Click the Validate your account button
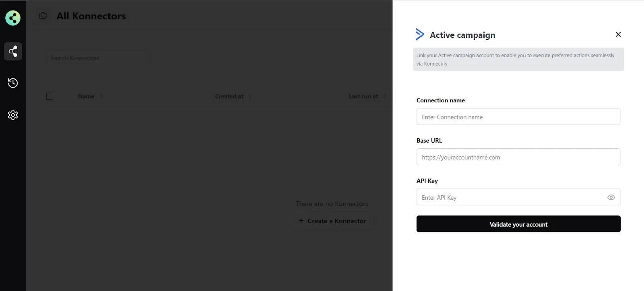The width and height of the screenshot is (644, 291). 518,224
